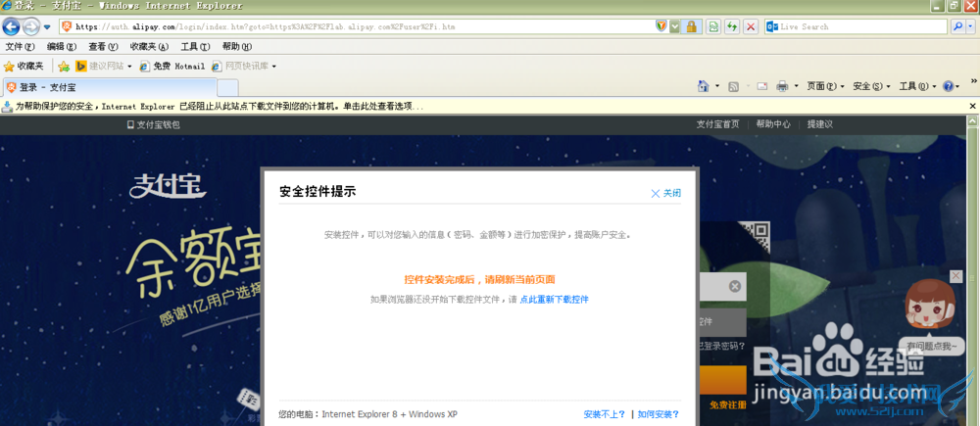The height and width of the screenshot is (426, 980).
Task: Expand the Home button dropdown arrow
Action: [x=717, y=86]
